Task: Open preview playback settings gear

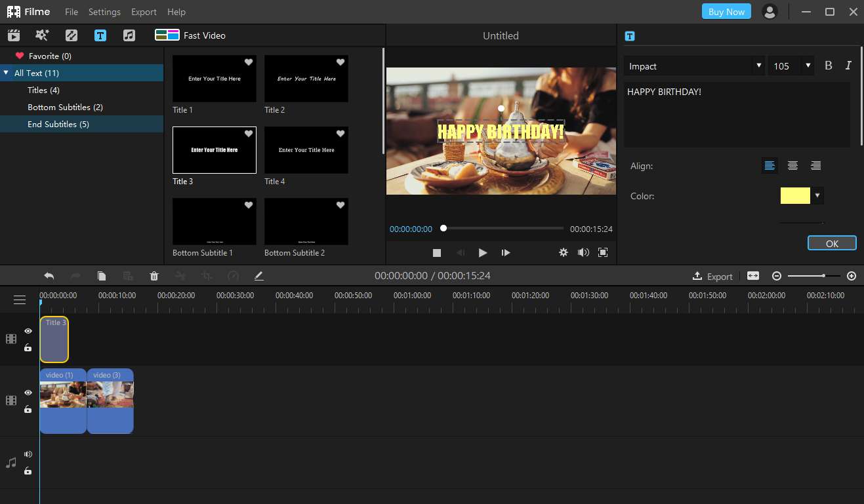Action: tap(564, 252)
